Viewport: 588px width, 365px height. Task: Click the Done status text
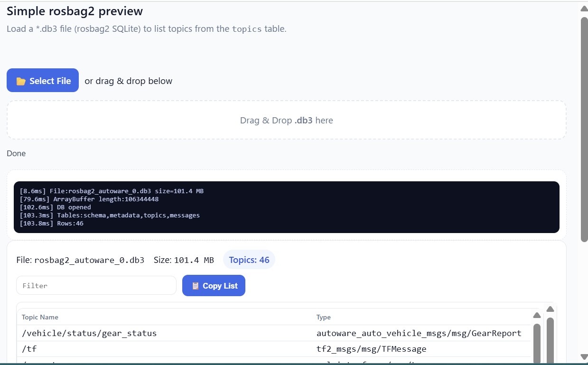click(x=16, y=153)
